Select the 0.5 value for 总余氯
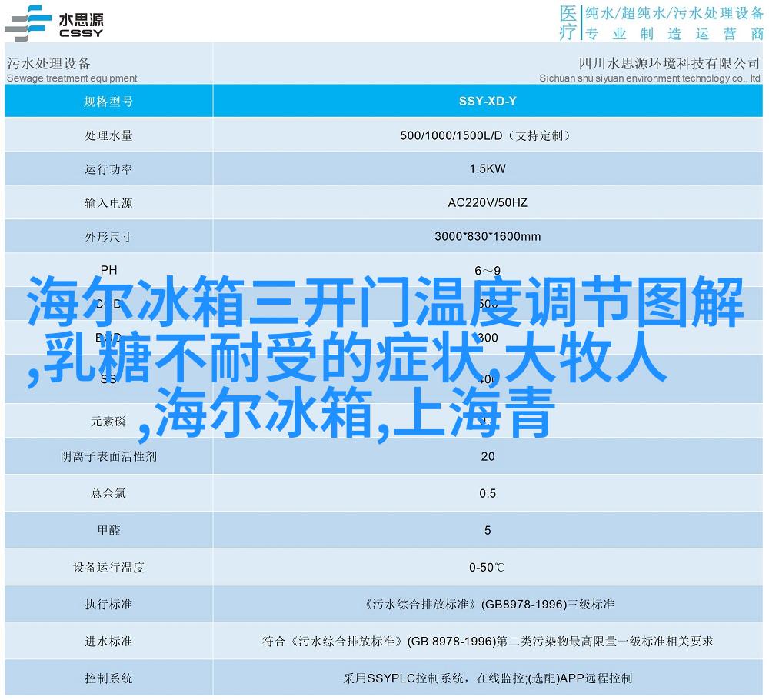Viewport: 769px width, 700px height. [488, 493]
